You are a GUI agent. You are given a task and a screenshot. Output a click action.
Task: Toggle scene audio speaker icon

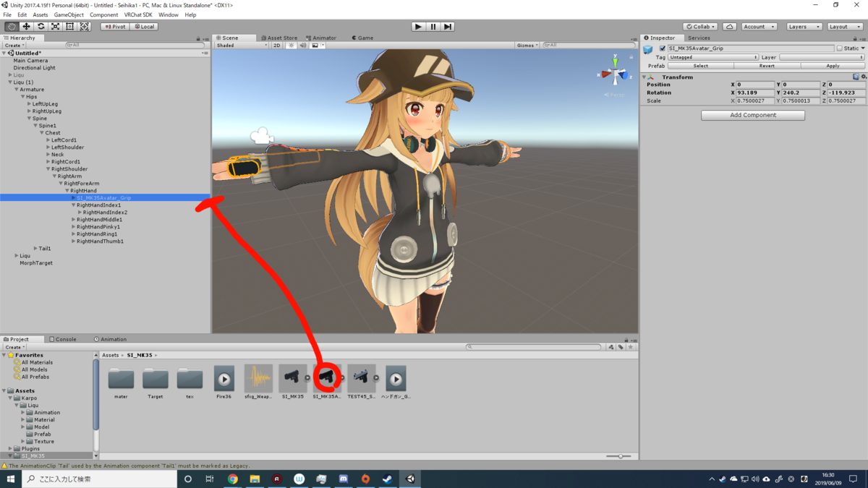point(302,46)
